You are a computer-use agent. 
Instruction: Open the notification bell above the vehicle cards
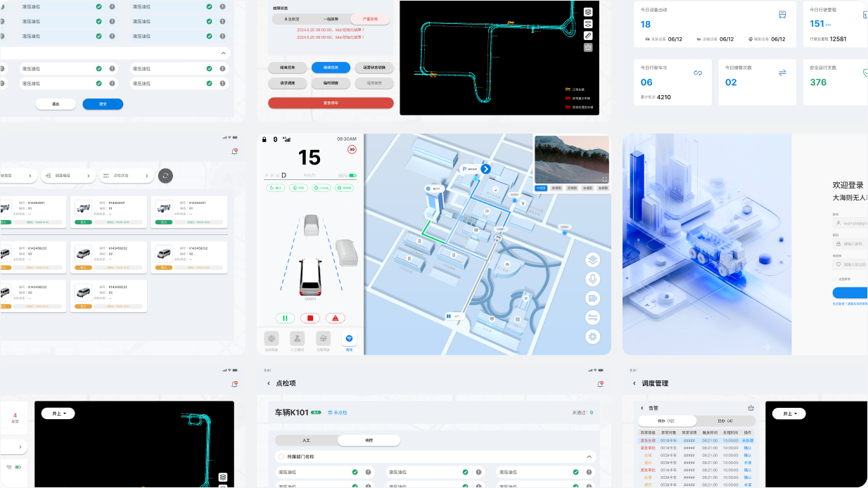click(234, 151)
